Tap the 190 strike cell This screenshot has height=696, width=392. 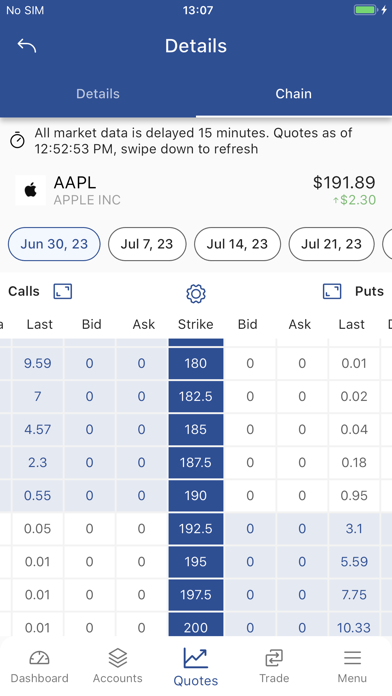196,495
